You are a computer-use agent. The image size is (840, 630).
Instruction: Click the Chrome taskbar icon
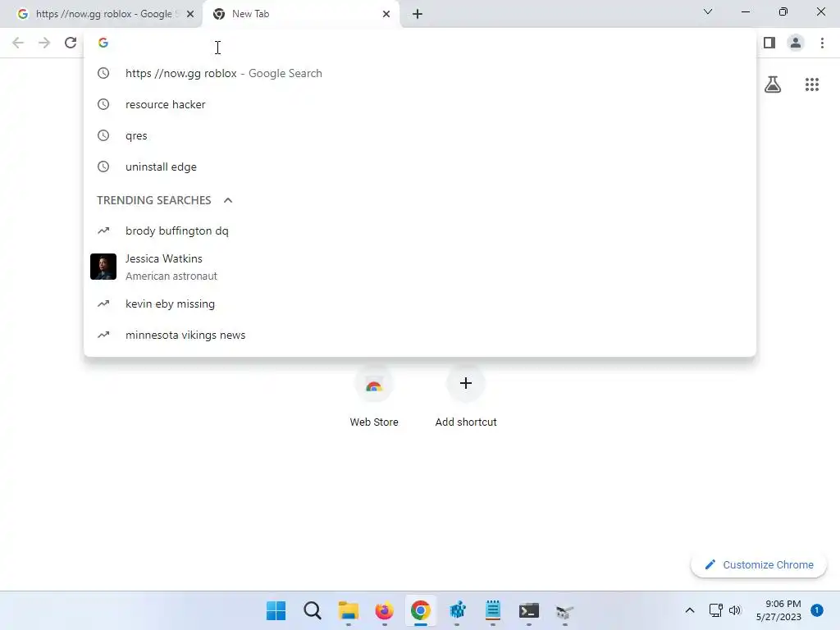click(x=421, y=610)
